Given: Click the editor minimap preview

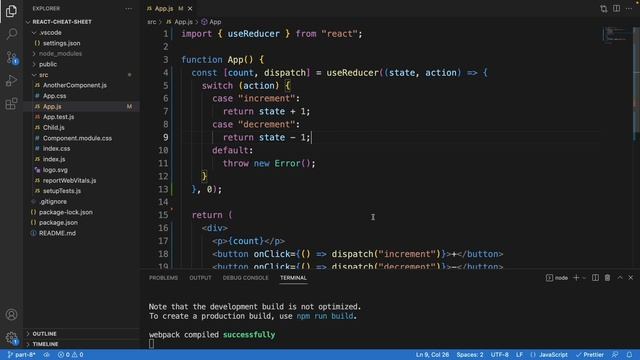Looking at the screenshot, I should click(x=616, y=34).
